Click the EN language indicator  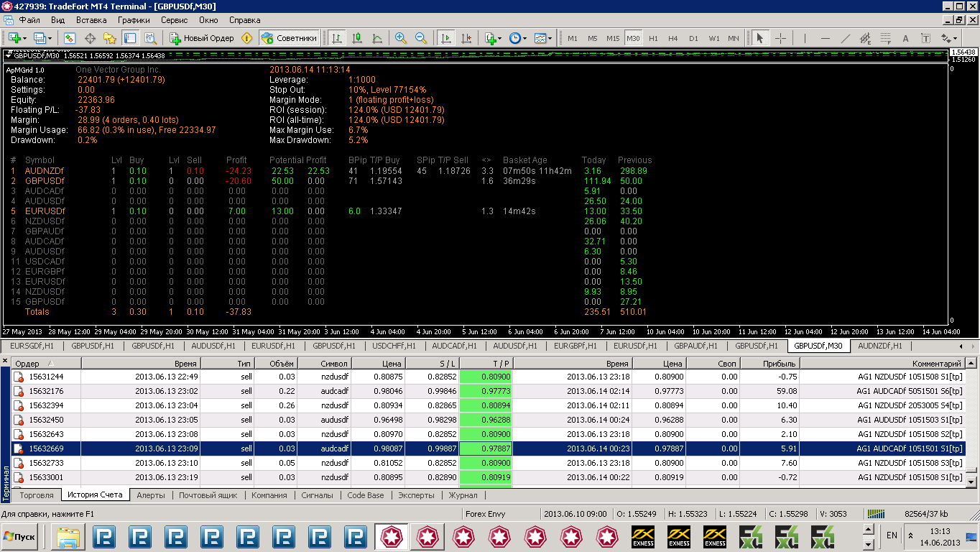tap(892, 535)
